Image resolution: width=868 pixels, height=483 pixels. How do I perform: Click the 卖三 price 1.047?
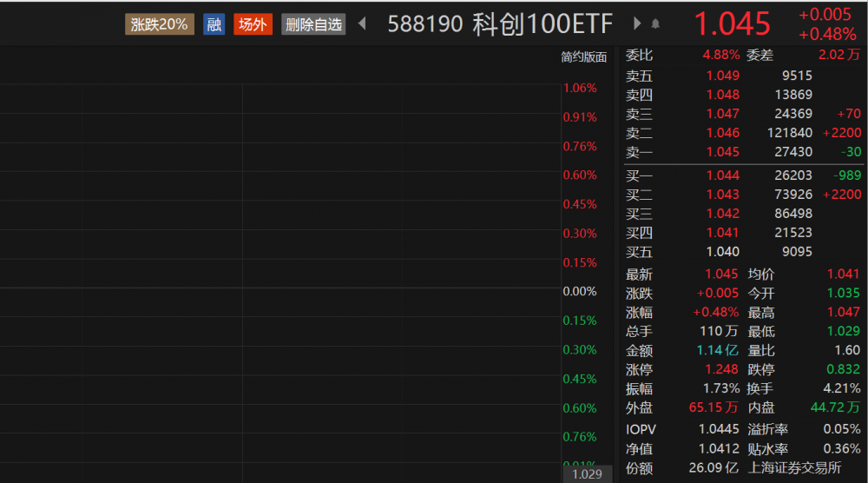[722, 114]
